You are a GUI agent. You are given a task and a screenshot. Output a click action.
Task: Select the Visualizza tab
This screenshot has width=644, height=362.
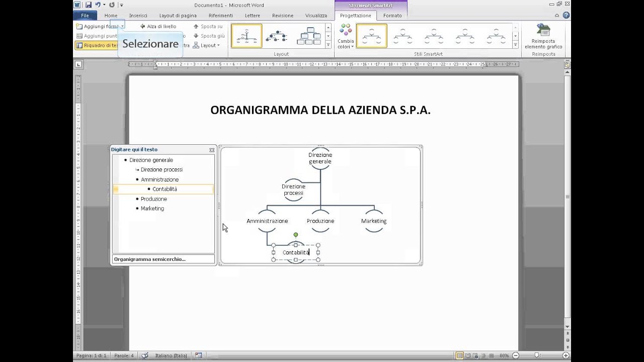coord(316,16)
